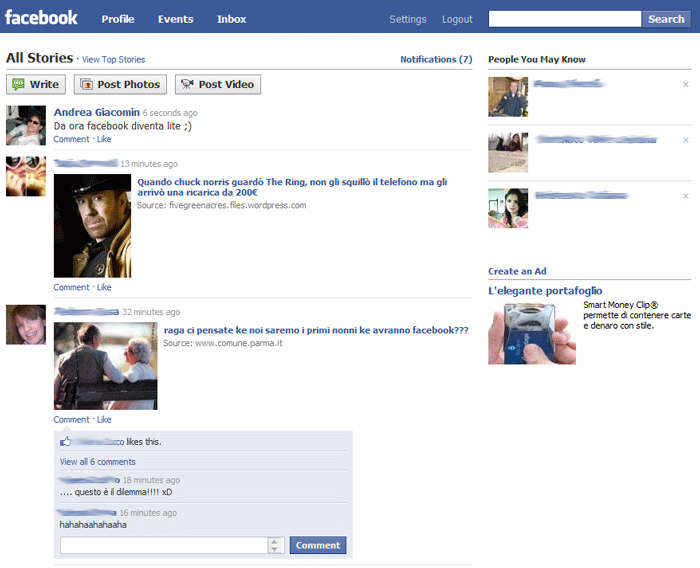Open poster name at 13 minutes ago

coord(86,163)
